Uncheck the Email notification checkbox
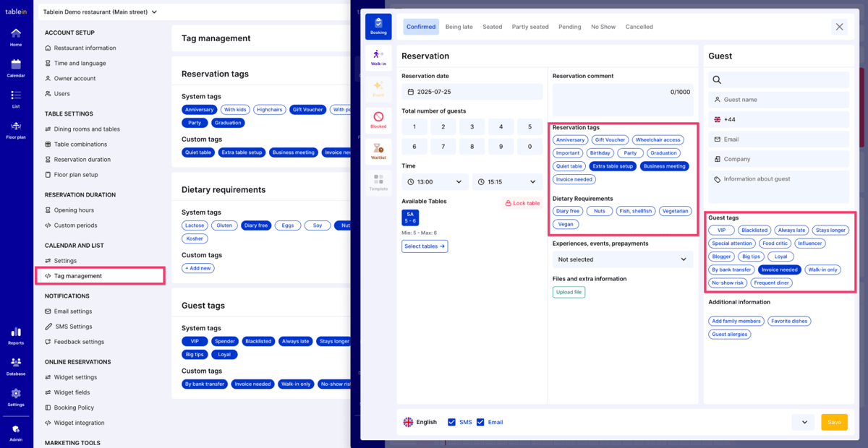Image resolution: width=868 pixels, height=448 pixels. (480, 422)
